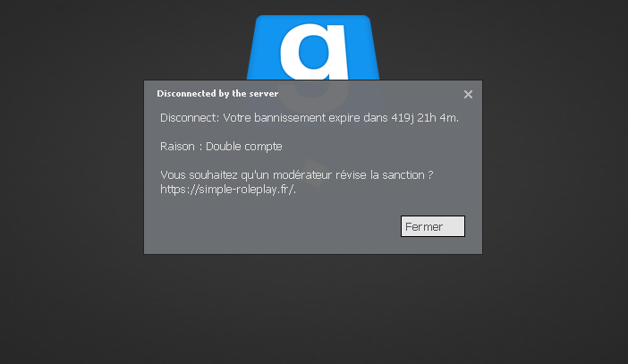Click the blue Garry's Mod logo

pyautogui.click(x=313, y=47)
